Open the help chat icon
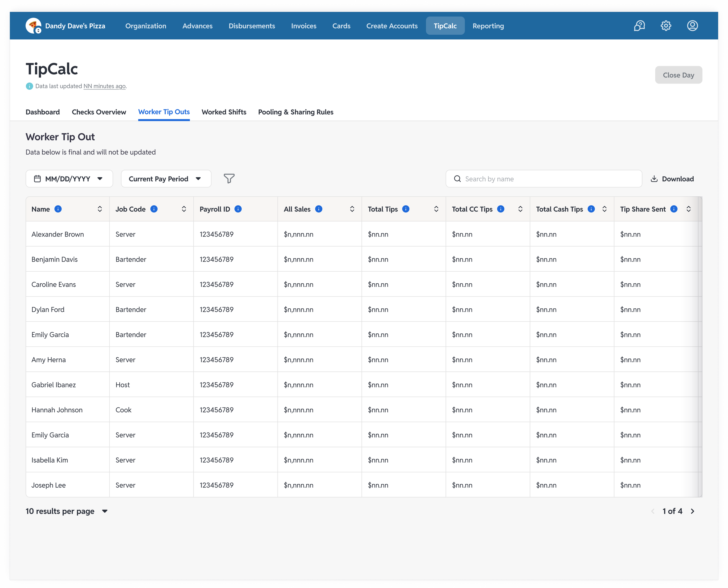The image size is (728, 588). coord(639,26)
